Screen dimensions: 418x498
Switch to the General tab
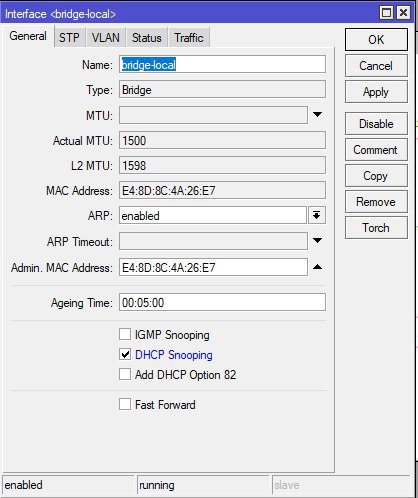click(28, 36)
